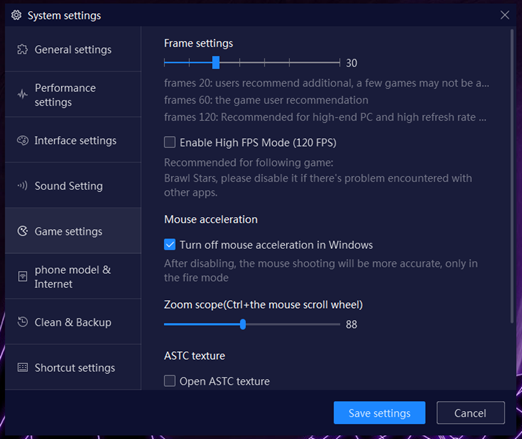Click the Clean & Backup clock icon

[22, 322]
